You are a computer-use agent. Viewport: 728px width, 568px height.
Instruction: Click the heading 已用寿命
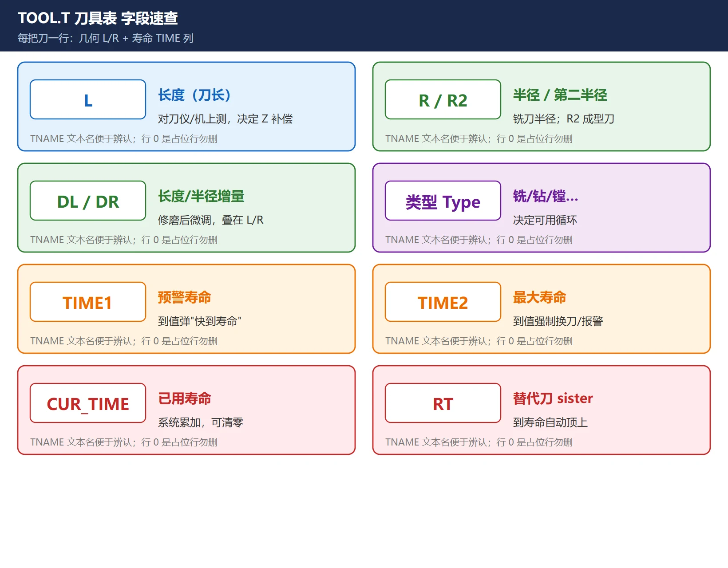pyautogui.click(x=185, y=398)
